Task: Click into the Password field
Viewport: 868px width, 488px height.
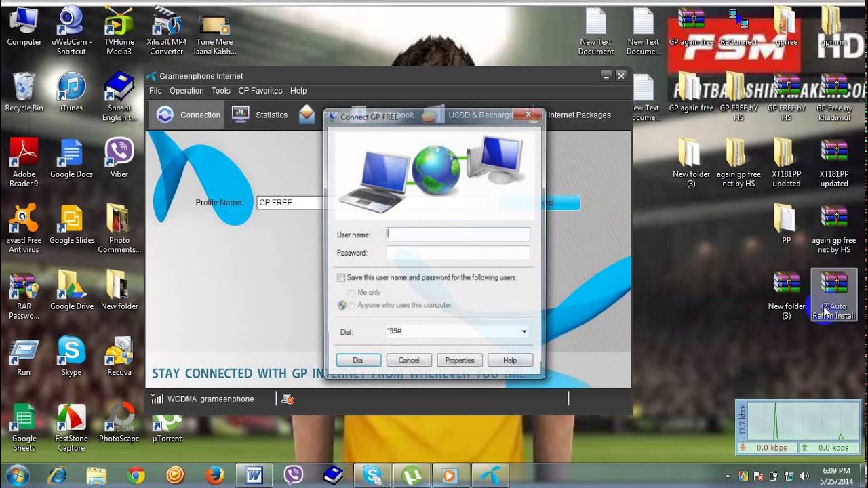Action: click(458, 253)
